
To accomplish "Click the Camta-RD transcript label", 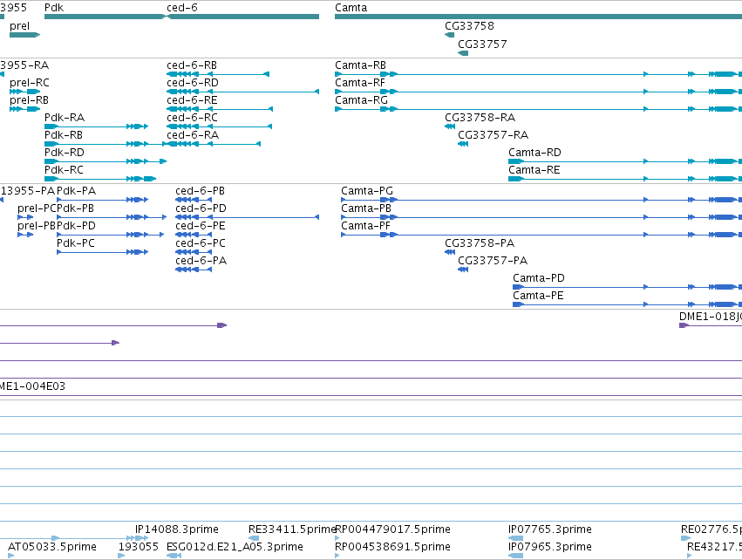I will [x=534, y=153].
